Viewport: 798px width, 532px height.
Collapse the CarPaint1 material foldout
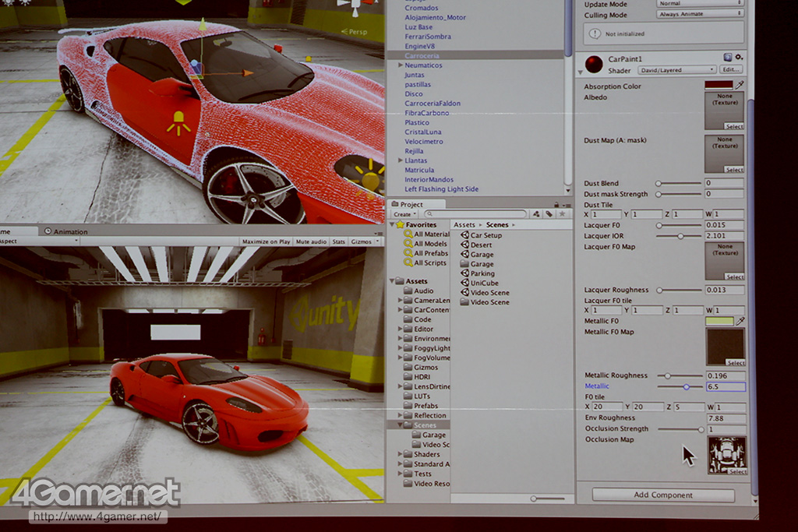click(580, 72)
